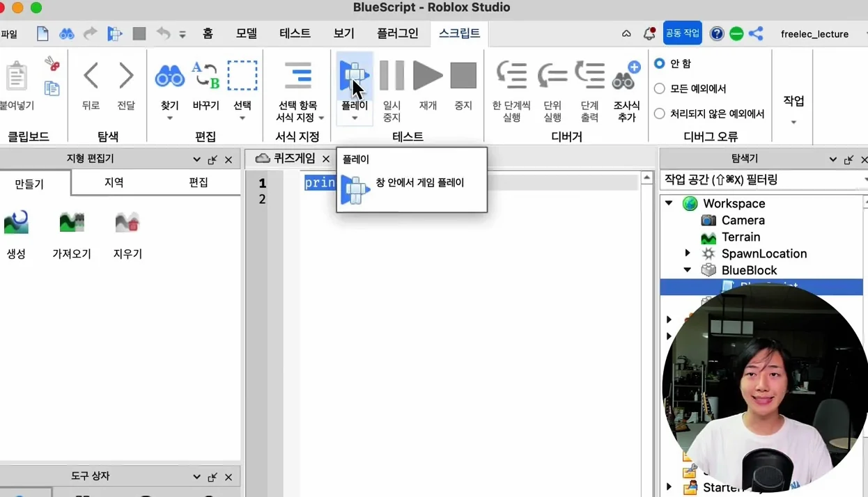Switch to the Plugins (플러그인) ribbon tab
The image size is (868, 497).
(398, 33)
